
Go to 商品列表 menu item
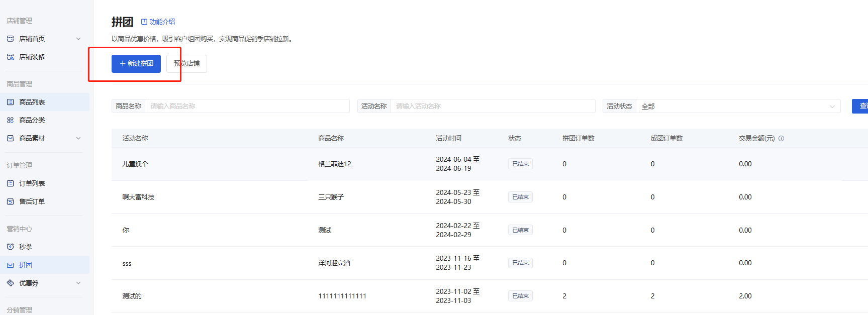(45, 102)
